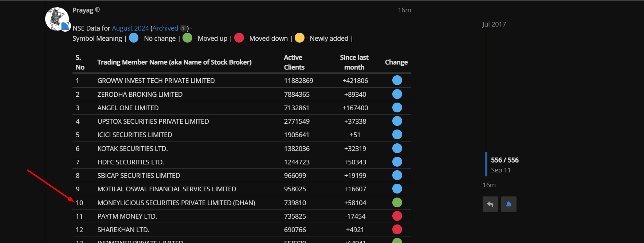Click the 556 / 556 post counter
The height and width of the screenshot is (243, 644).
click(x=504, y=160)
